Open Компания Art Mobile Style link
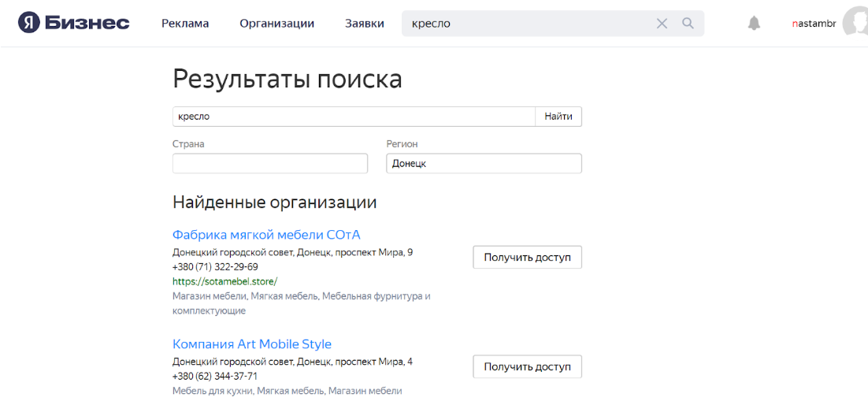 (x=252, y=344)
